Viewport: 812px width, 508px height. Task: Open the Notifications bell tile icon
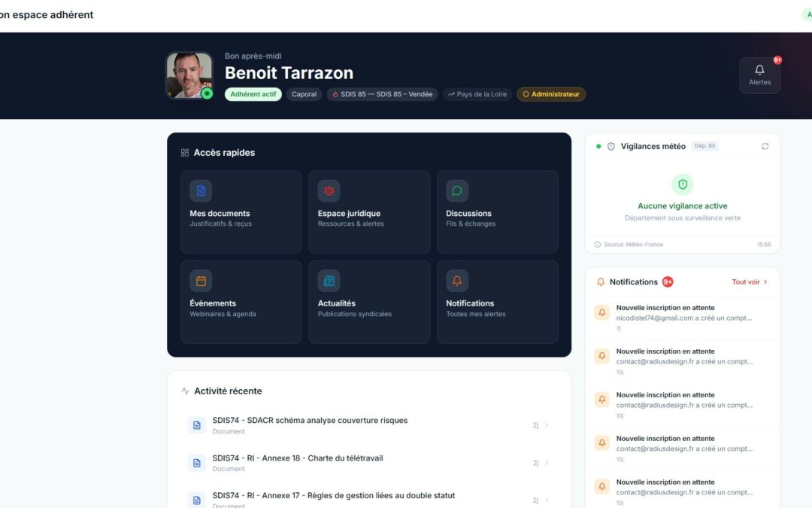point(457,281)
